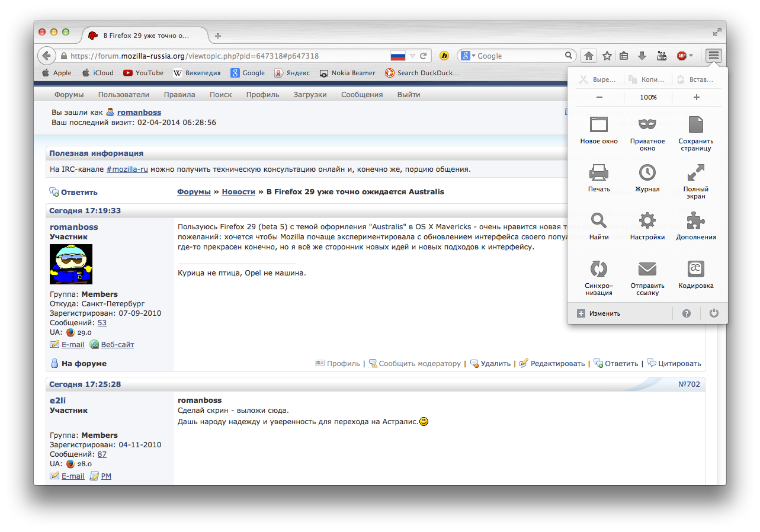Click Цитировать on romanboss post

674,364
